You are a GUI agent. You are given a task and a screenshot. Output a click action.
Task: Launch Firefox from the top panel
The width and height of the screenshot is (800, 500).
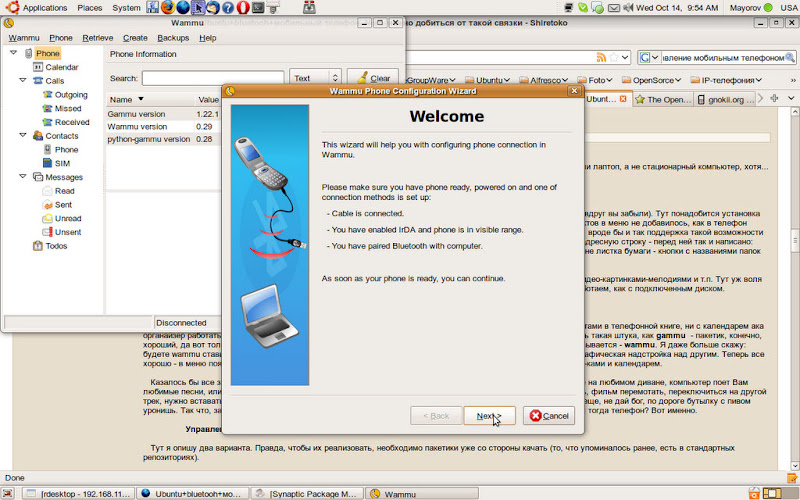click(167, 7)
